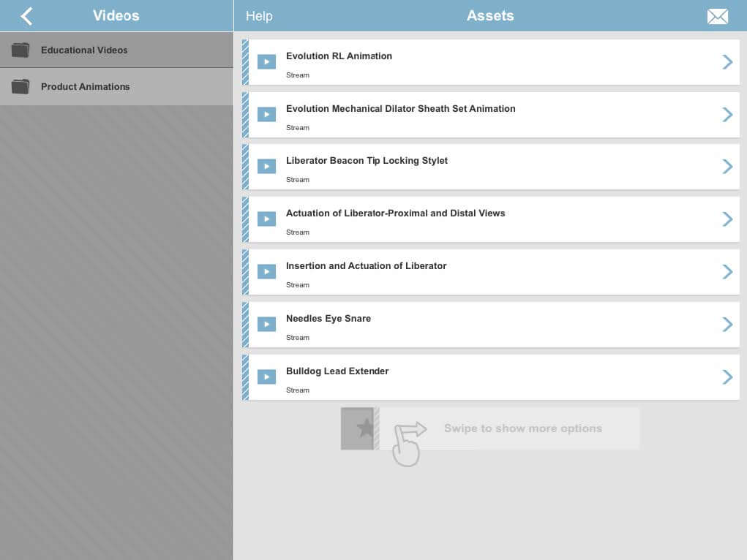Expand the Evolution RL Animation chevron

[x=727, y=62]
